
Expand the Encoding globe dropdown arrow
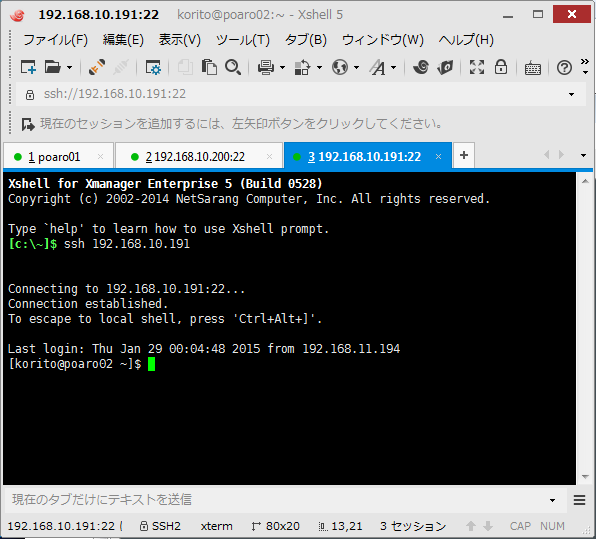coord(356,68)
